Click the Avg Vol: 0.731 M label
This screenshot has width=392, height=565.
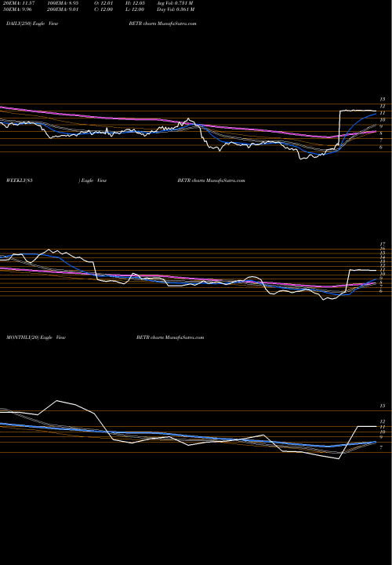pyautogui.click(x=175, y=3)
